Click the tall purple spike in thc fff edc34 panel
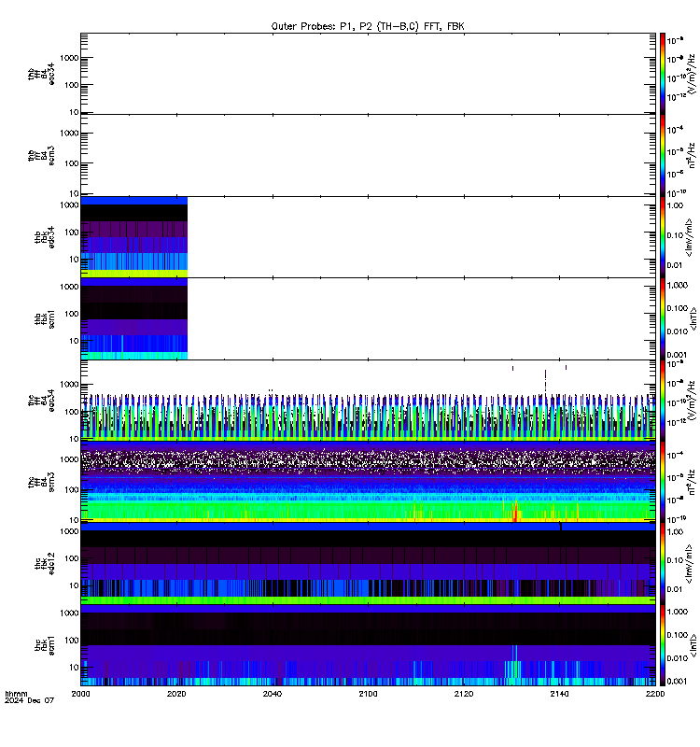This screenshot has height=747, width=700. [x=545, y=381]
